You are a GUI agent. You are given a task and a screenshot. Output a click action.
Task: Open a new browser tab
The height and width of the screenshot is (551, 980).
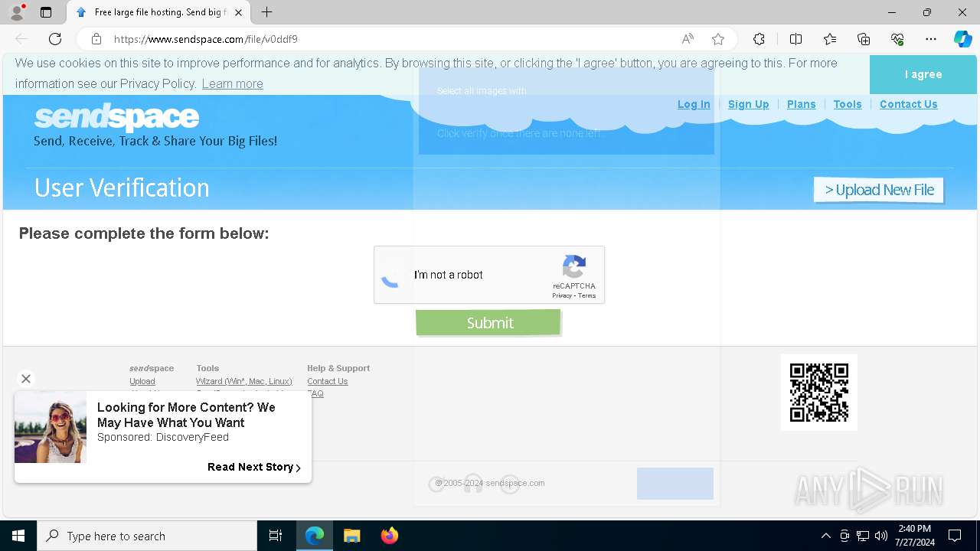pyautogui.click(x=266, y=12)
